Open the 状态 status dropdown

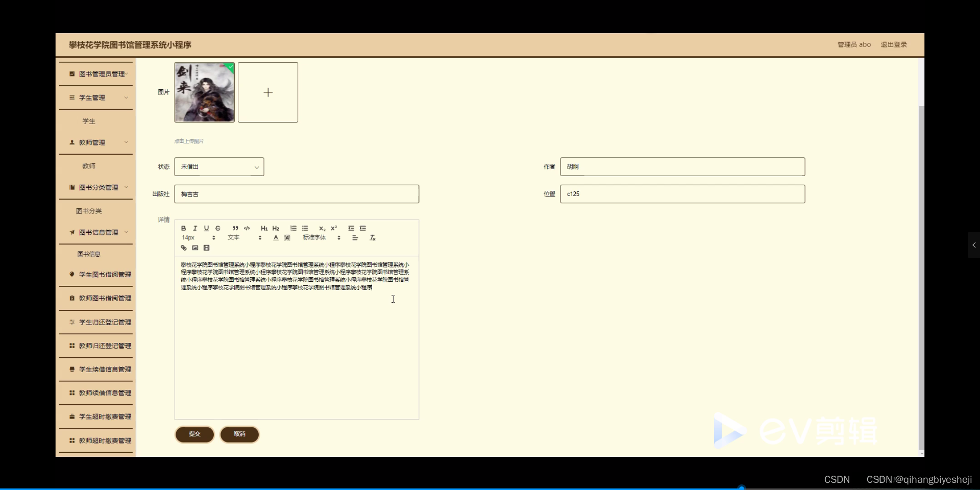218,166
